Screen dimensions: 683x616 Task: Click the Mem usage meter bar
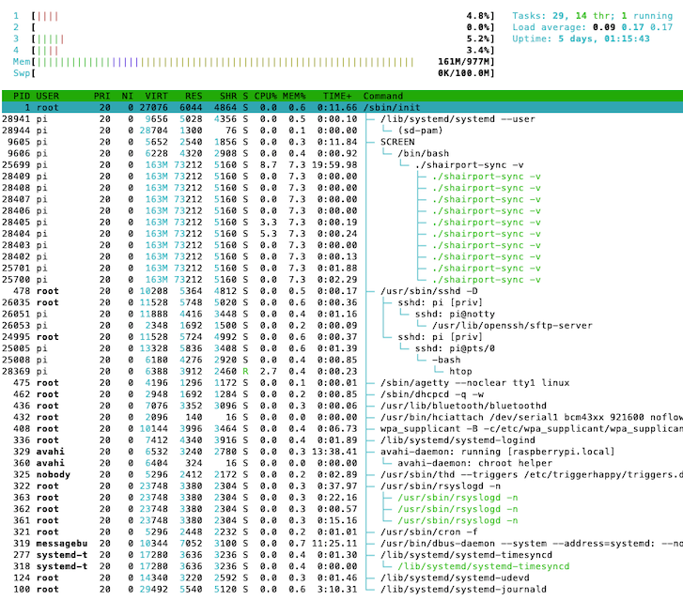(x=254, y=62)
